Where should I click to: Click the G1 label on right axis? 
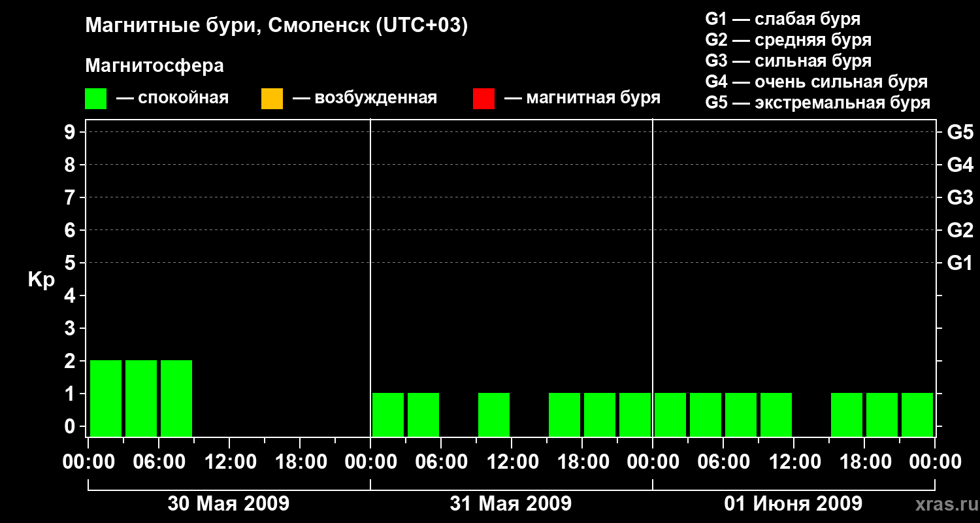tap(960, 263)
